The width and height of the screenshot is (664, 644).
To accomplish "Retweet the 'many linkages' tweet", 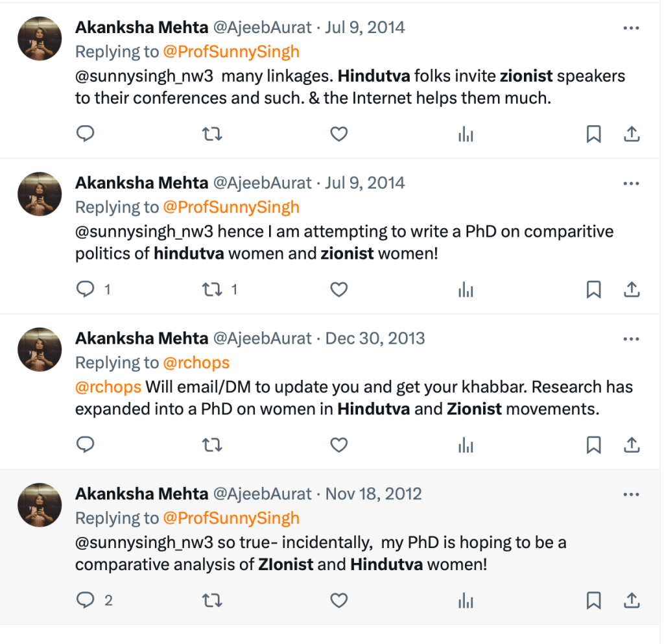I will 212,134.
